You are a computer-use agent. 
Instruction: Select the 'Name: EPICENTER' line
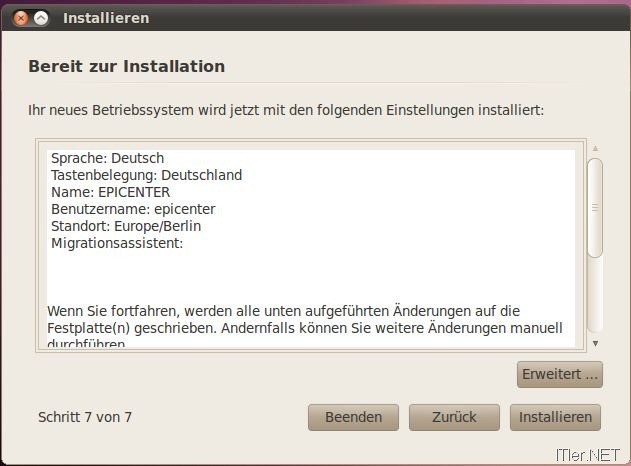click(111, 192)
